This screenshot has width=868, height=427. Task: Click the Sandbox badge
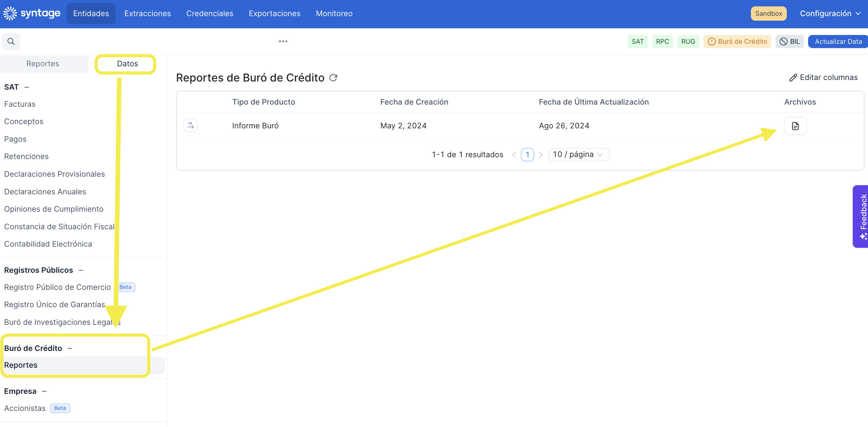coord(769,13)
